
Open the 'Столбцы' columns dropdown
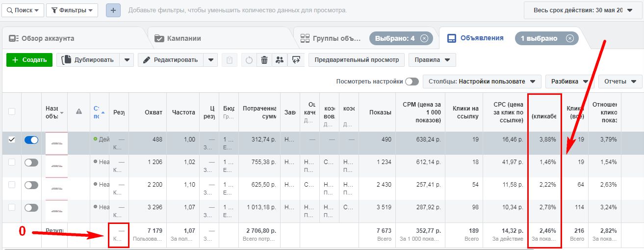point(482,82)
